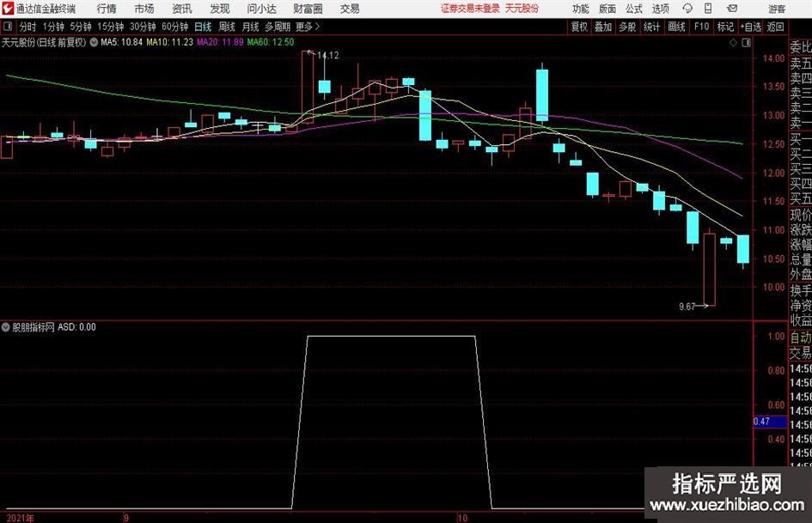
Task: Switch to 月线 monthly period tab
Action: point(251,27)
